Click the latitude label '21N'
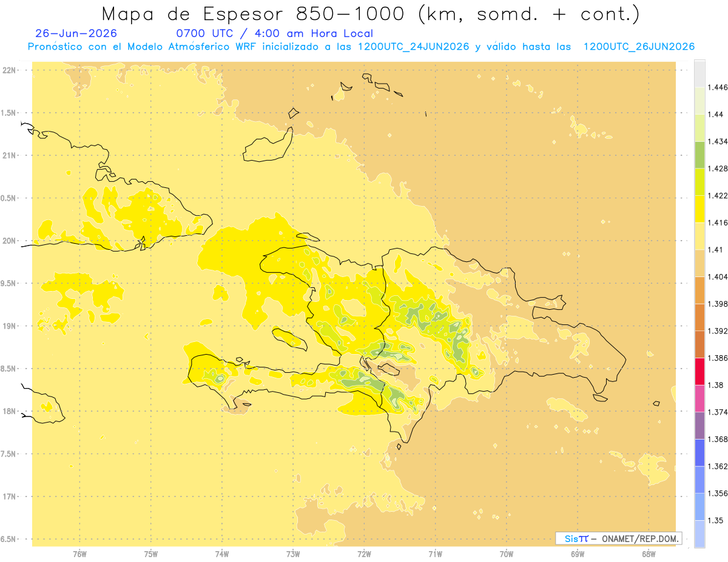 click(9, 155)
